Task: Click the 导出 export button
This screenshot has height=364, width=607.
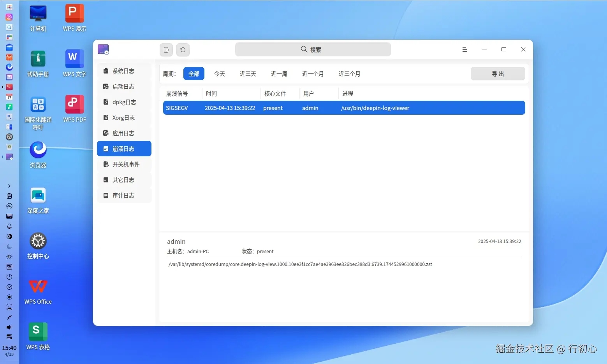Action: tap(498, 74)
